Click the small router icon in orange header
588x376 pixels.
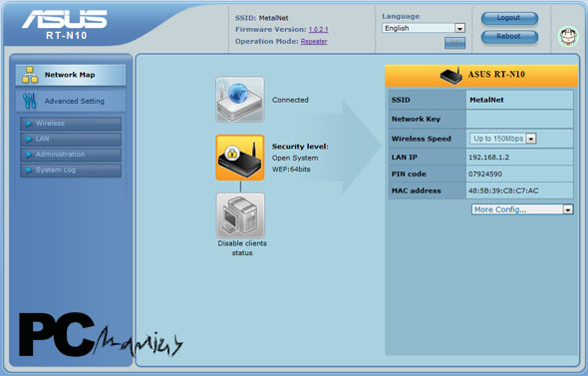pyautogui.click(x=450, y=75)
